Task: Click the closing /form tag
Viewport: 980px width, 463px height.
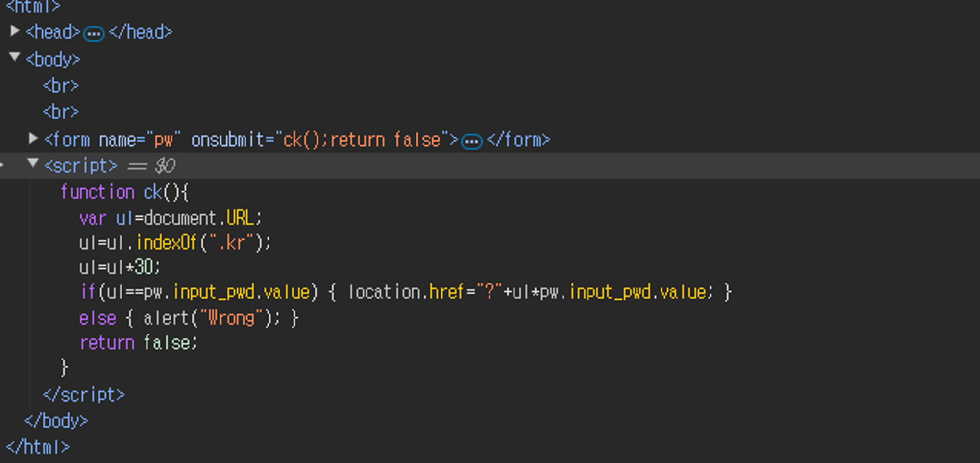Action: [x=518, y=140]
